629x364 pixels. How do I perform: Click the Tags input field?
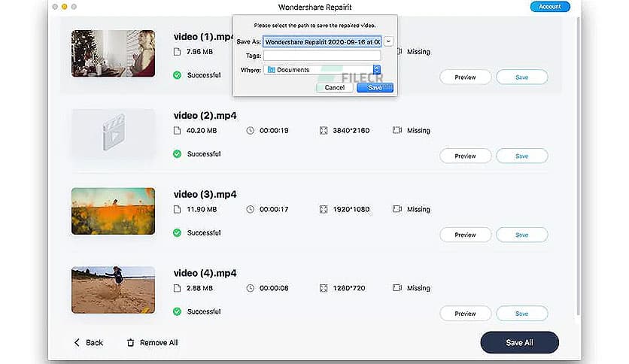click(x=322, y=56)
